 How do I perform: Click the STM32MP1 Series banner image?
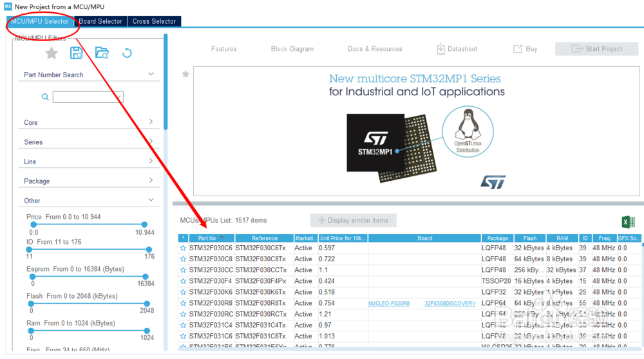pos(417,131)
